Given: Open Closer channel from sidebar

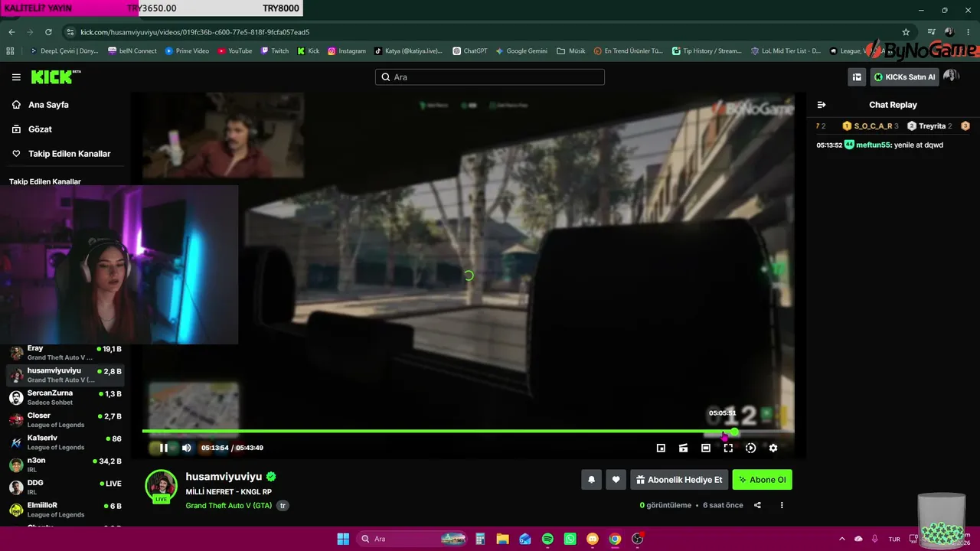Looking at the screenshot, I should (65, 419).
